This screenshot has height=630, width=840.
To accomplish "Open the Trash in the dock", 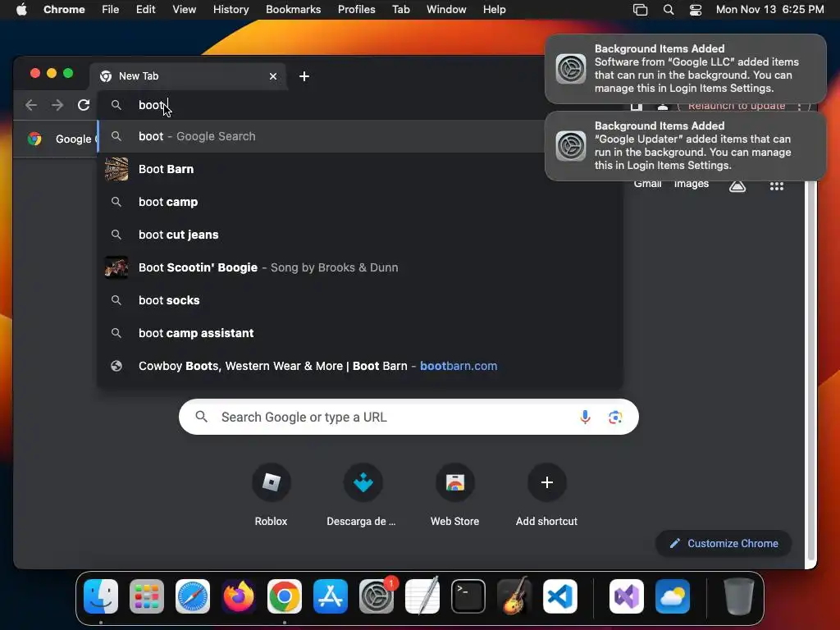I will tap(739, 596).
